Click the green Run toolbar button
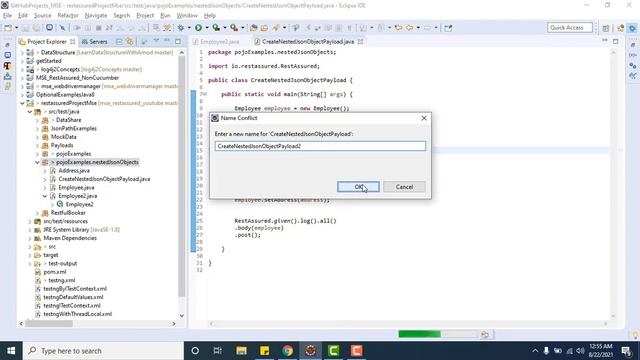The height and width of the screenshot is (360, 640). 198,28
